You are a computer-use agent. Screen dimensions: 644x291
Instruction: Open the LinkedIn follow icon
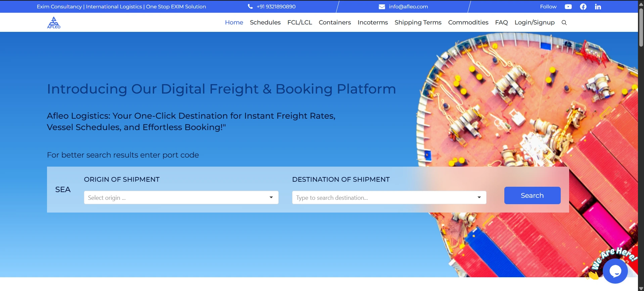pos(598,7)
